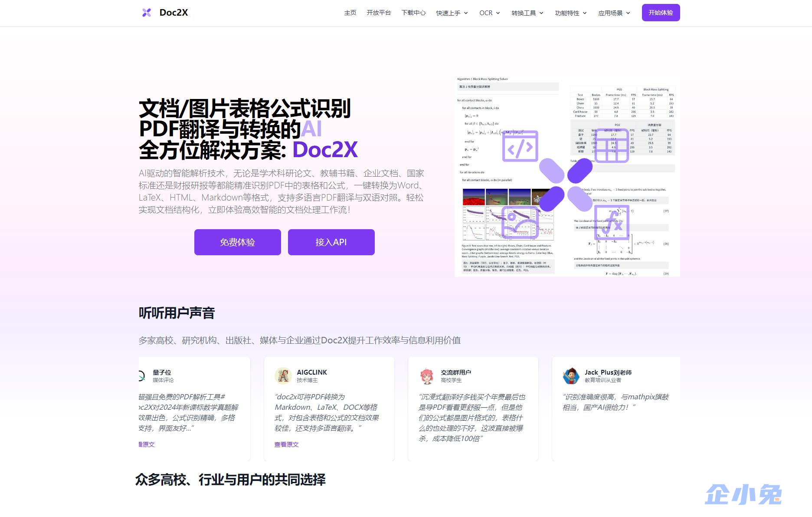
Task: Click the AIGCLINK letter avatar
Action: click(284, 375)
